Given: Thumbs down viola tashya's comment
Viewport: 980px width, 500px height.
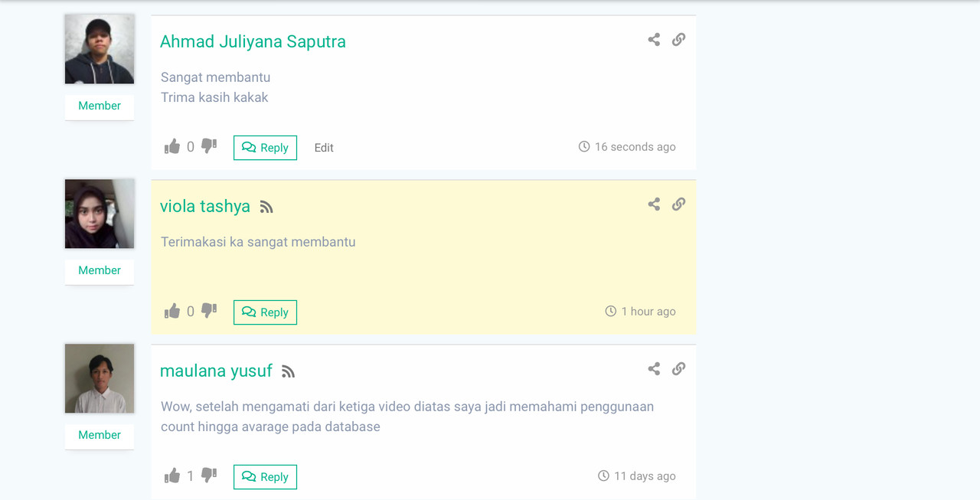Looking at the screenshot, I should 209,310.
